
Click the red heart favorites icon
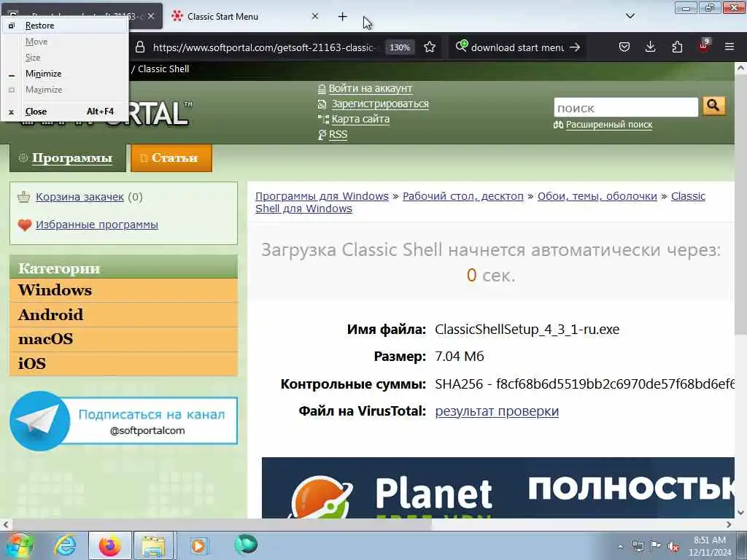[24, 225]
